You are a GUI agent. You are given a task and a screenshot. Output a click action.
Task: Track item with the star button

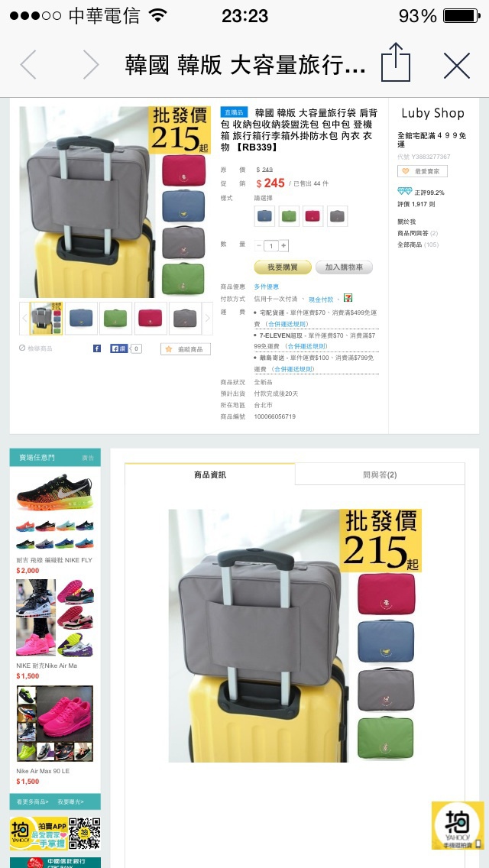(x=186, y=349)
